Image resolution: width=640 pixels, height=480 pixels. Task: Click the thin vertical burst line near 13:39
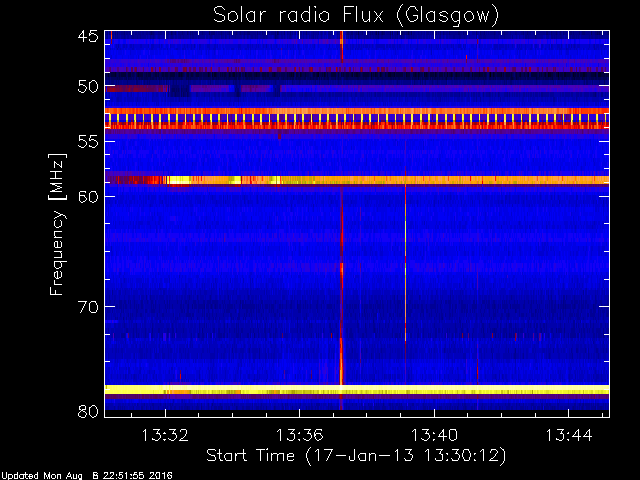tap(405, 261)
